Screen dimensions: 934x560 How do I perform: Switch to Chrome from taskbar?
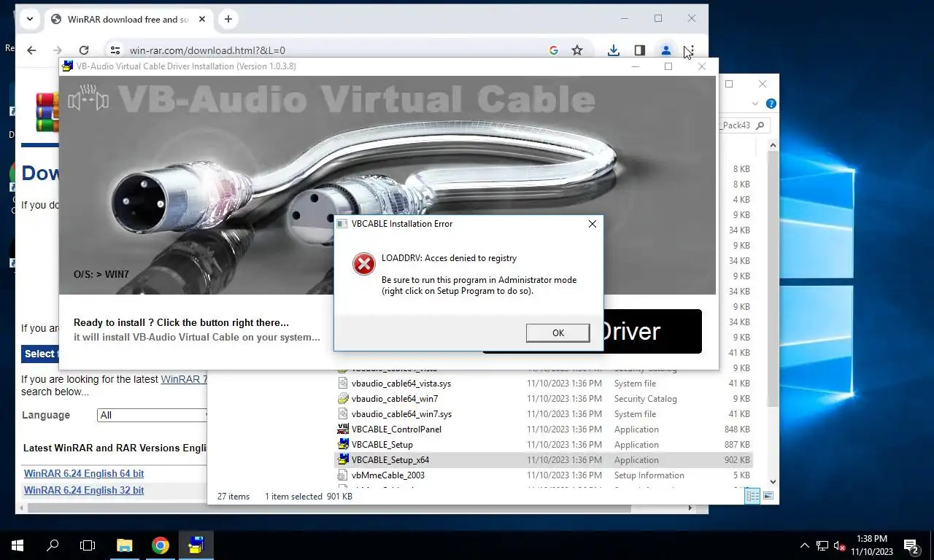pos(161,545)
